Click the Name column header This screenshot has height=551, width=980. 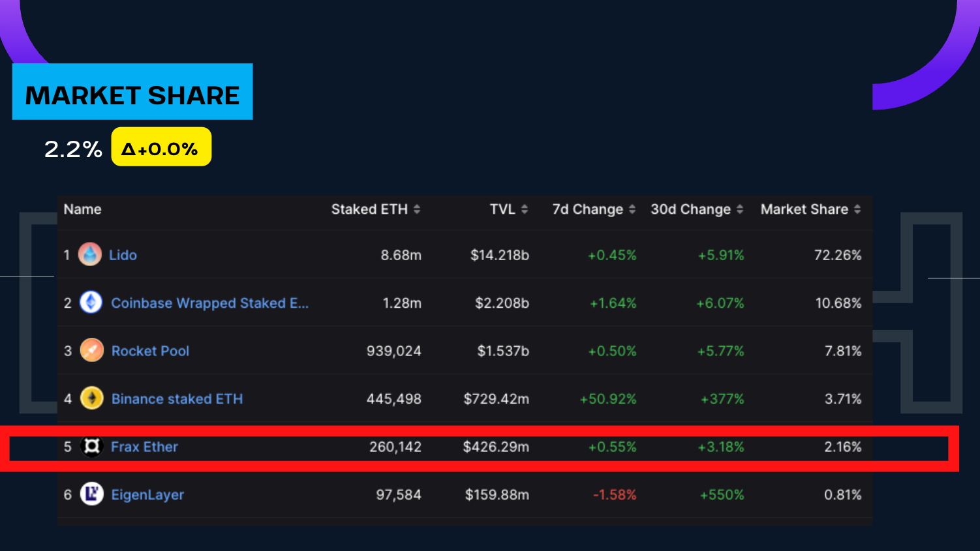[x=82, y=209]
